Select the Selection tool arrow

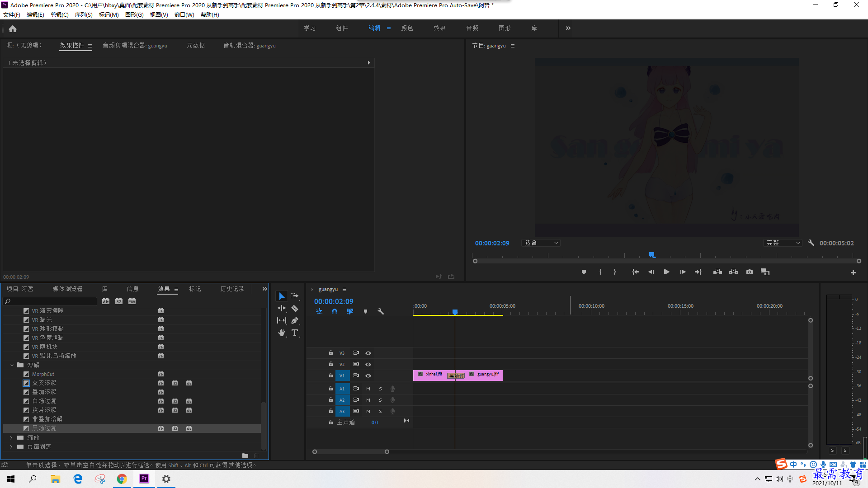point(282,296)
